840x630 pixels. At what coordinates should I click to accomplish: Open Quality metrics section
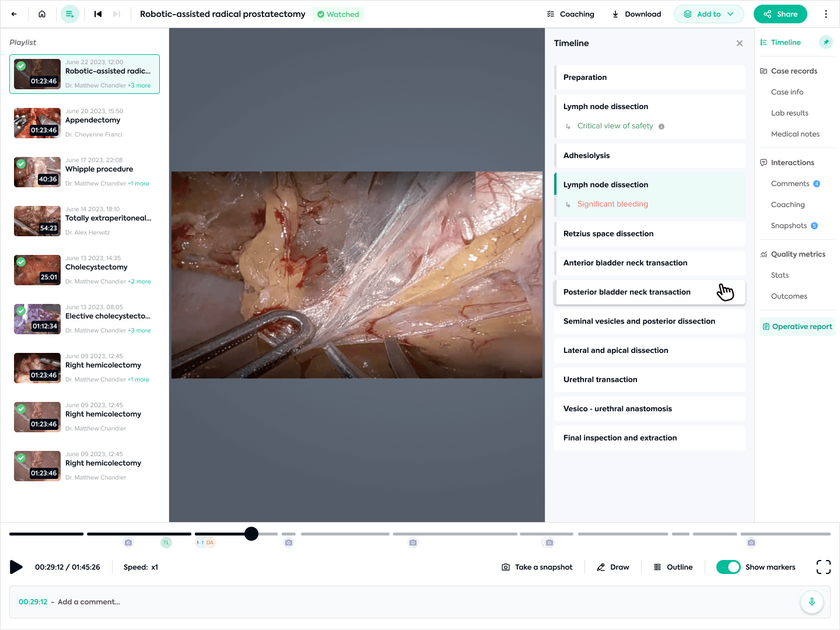click(x=793, y=254)
